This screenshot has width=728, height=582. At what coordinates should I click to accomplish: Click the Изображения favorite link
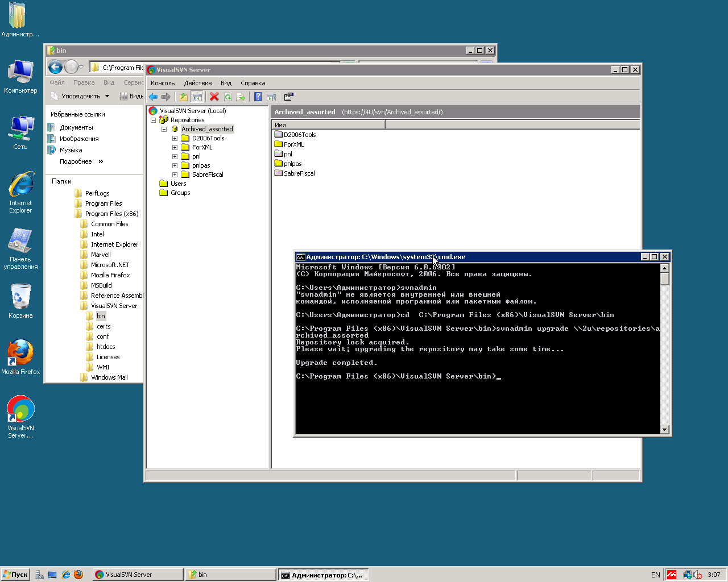[79, 139]
